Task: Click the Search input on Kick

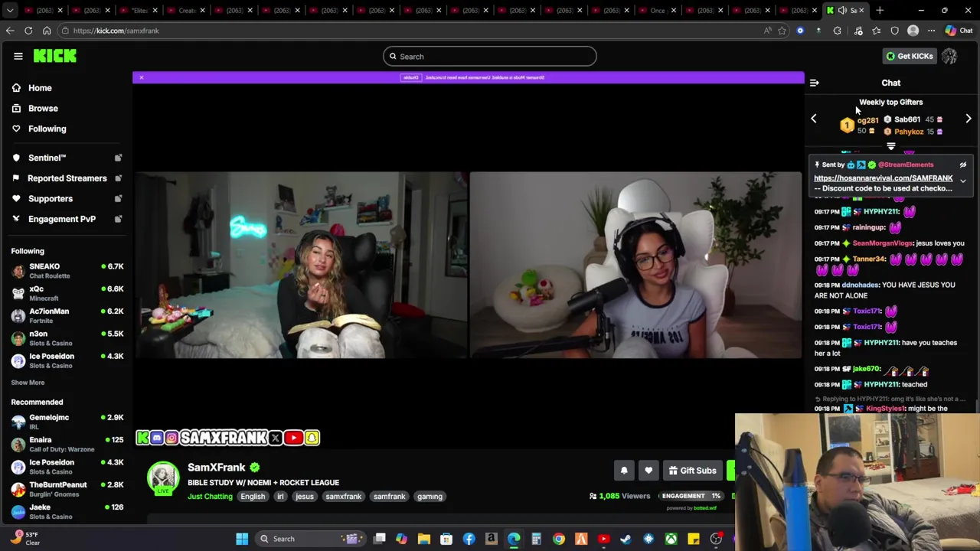Action: 490,56
